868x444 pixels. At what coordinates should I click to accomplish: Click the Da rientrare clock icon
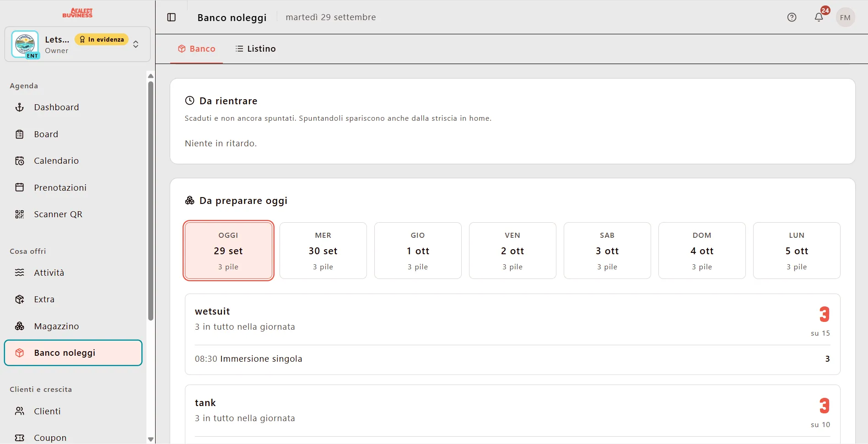(189, 101)
